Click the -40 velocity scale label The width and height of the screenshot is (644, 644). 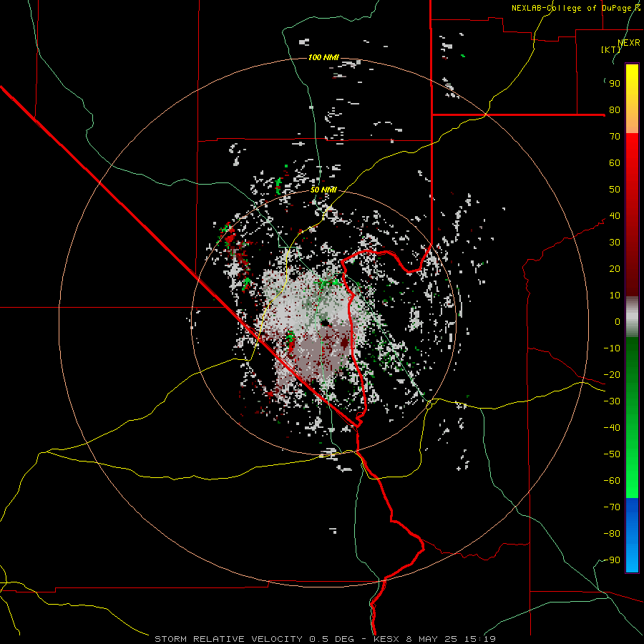tap(612, 428)
